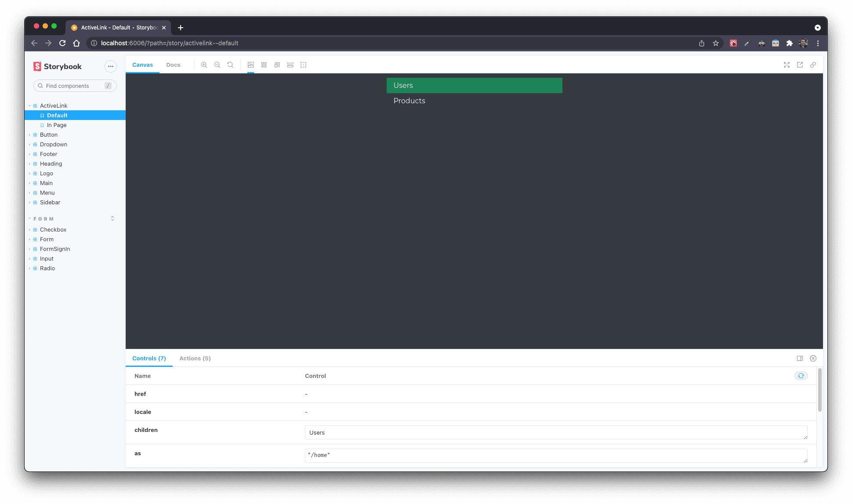Toggle the measure tool icon
The height and width of the screenshot is (504, 852).
290,65
